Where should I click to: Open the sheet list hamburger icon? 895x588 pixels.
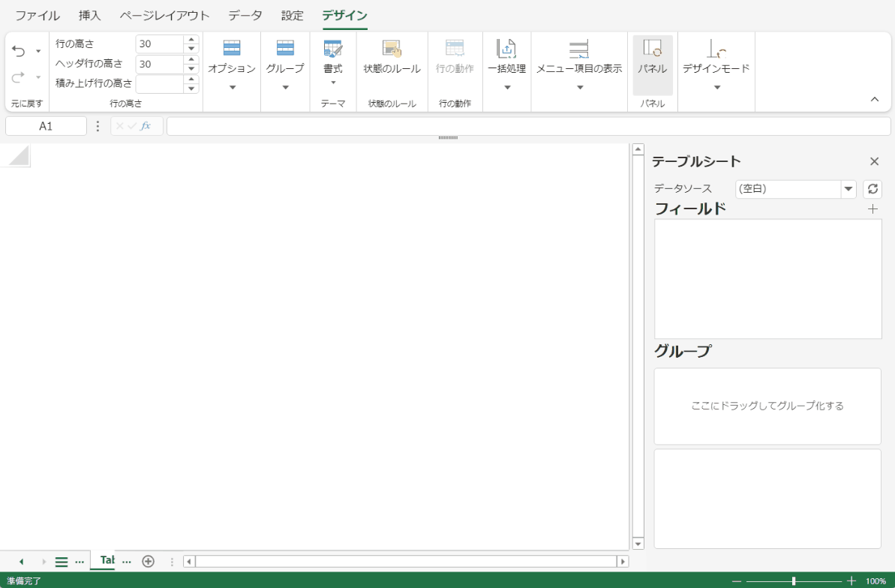61,560
